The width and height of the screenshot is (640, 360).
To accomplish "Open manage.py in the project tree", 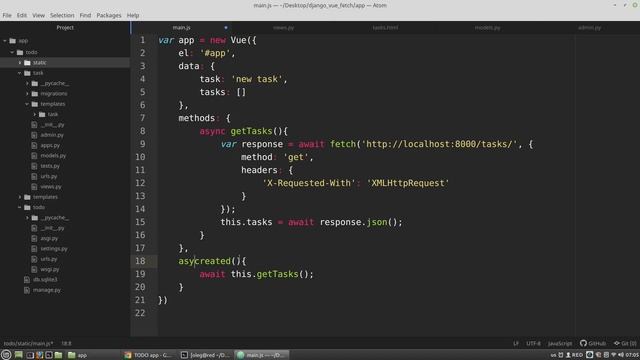I will tap(47, 290).
